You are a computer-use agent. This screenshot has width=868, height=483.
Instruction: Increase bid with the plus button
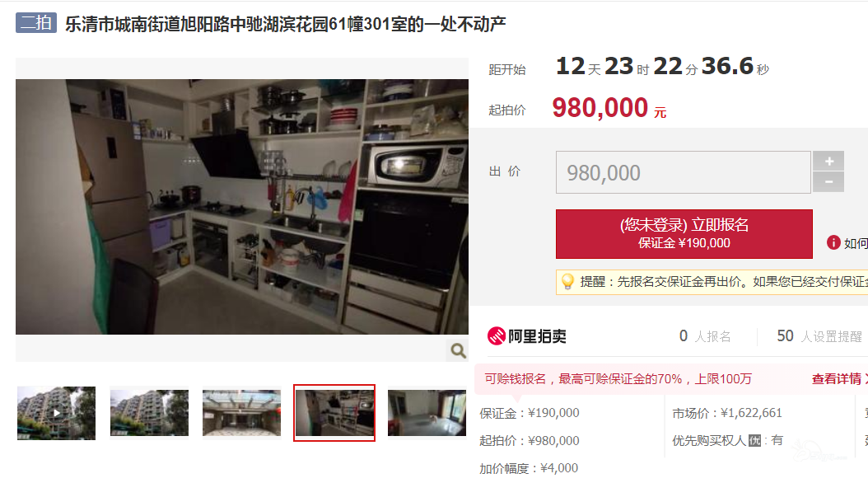tap(828, 162)
